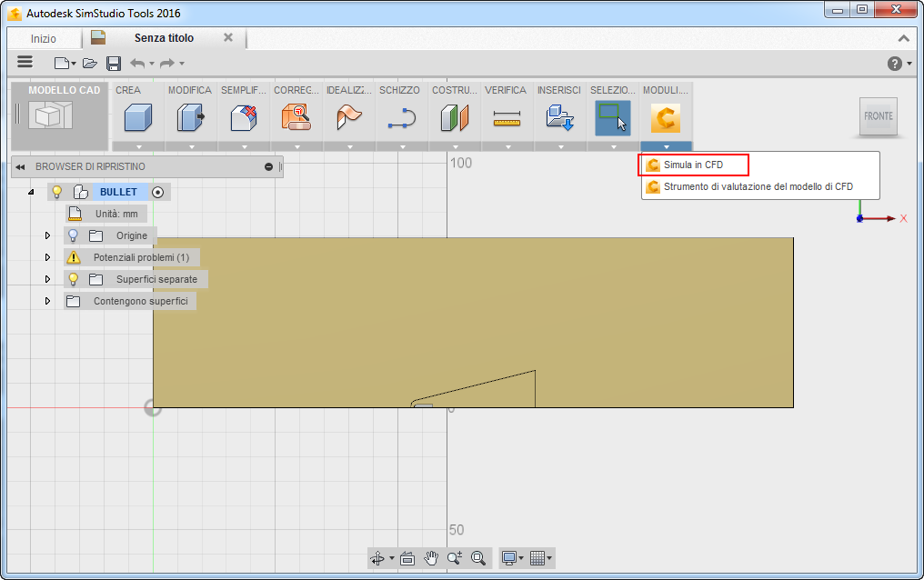Activate the pan hand tool
The height and width of the screenshot is (580, 924).
[431, 557]
